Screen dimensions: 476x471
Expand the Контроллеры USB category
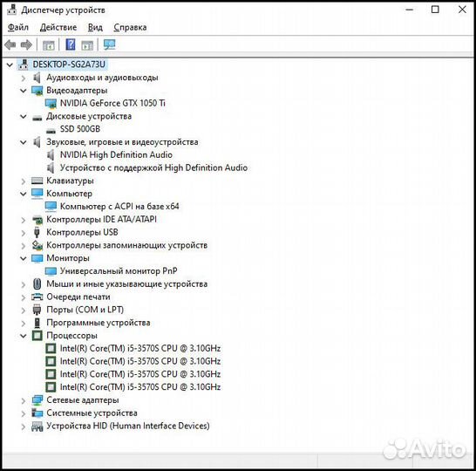(23, 233)
